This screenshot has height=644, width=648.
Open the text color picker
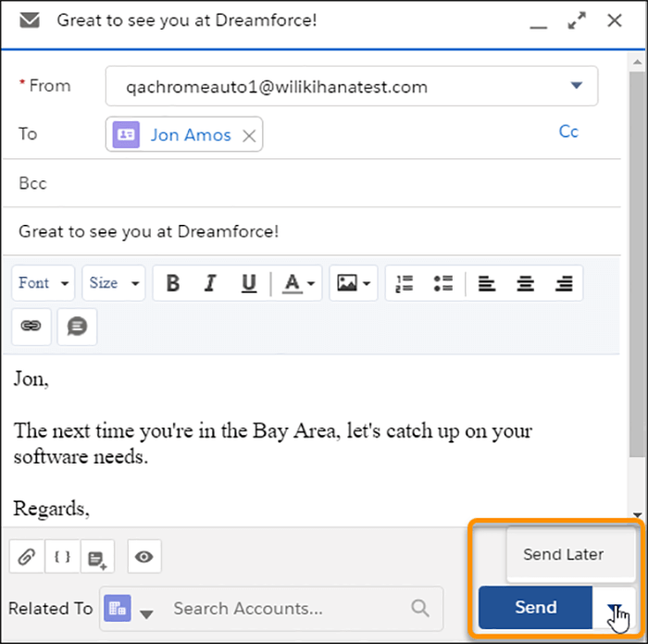tap(298, 283)
